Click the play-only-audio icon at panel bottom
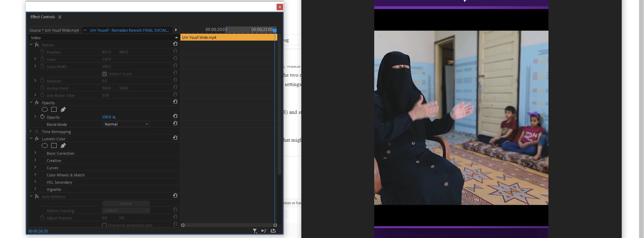Screen dimensions: 644x238 point(264,231)
